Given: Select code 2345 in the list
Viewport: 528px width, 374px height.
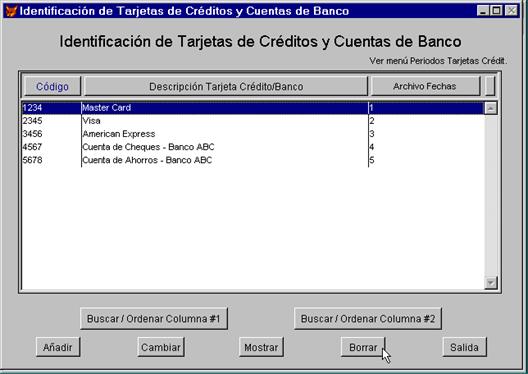Looking at the screenshot, I should (x=32, y=121).
